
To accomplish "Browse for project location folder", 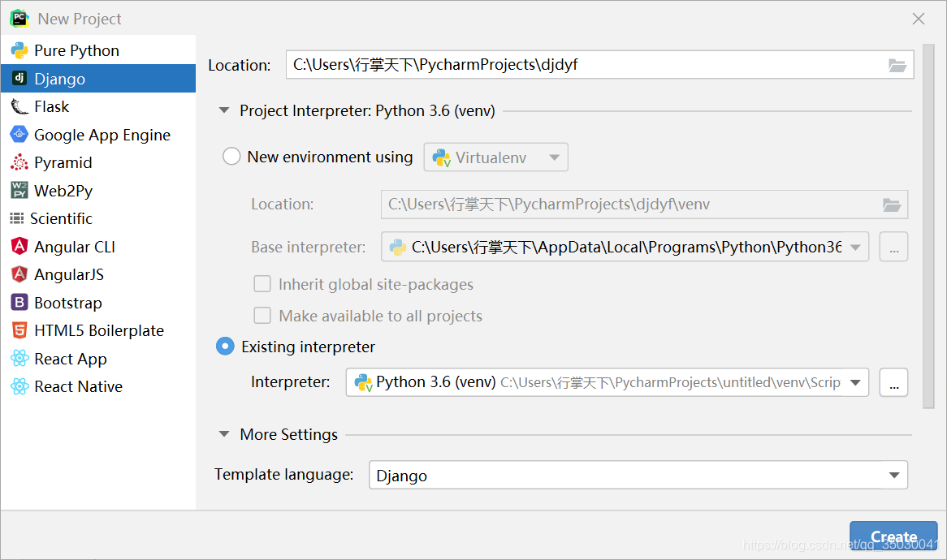I will [897, 65].
